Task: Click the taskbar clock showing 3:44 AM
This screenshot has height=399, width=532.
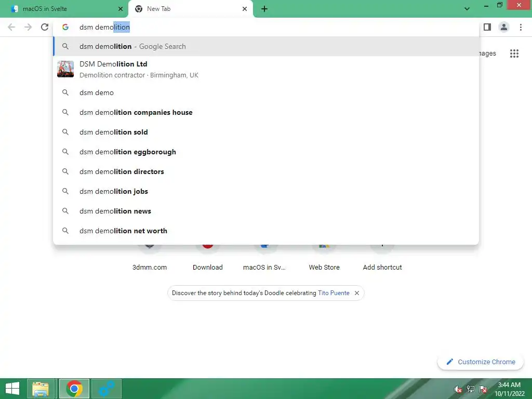Action: point(509,389)
